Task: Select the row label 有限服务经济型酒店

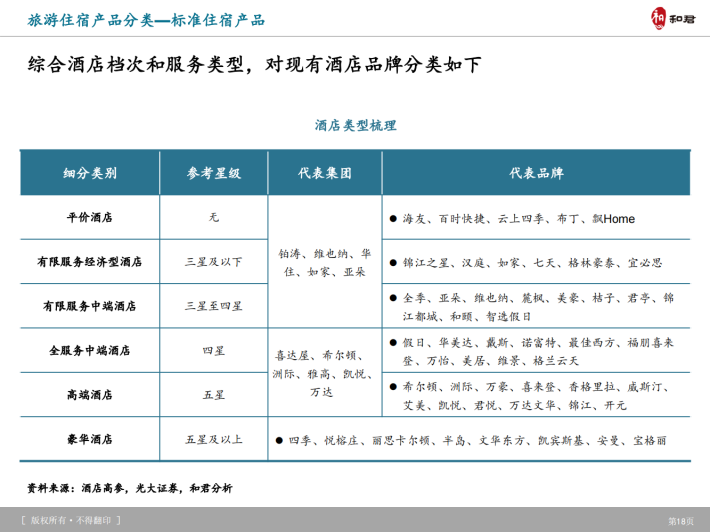Action: click(90, 262)
